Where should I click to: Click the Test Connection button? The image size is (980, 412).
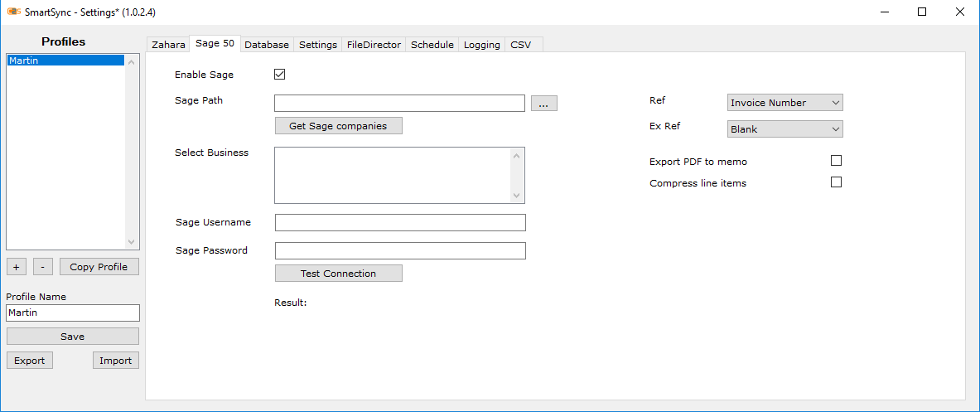click(338, 274)
